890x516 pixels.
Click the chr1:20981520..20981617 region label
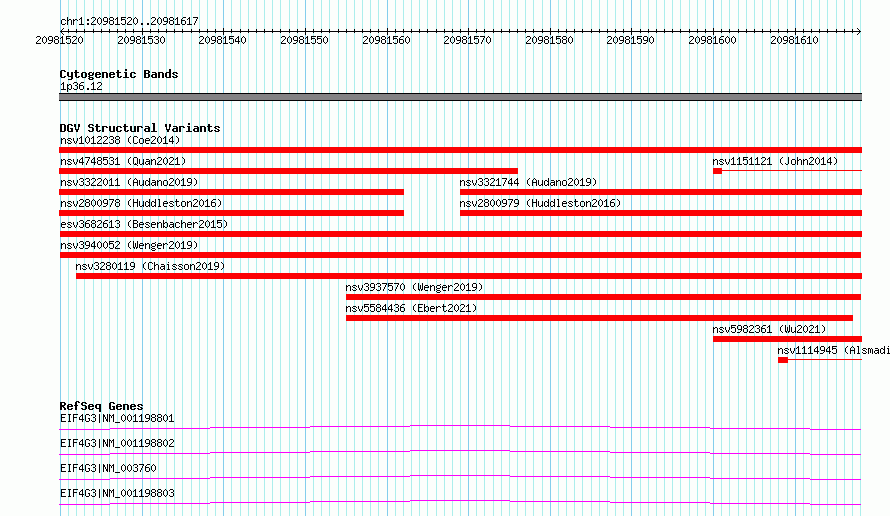click(x=129, y=21)
